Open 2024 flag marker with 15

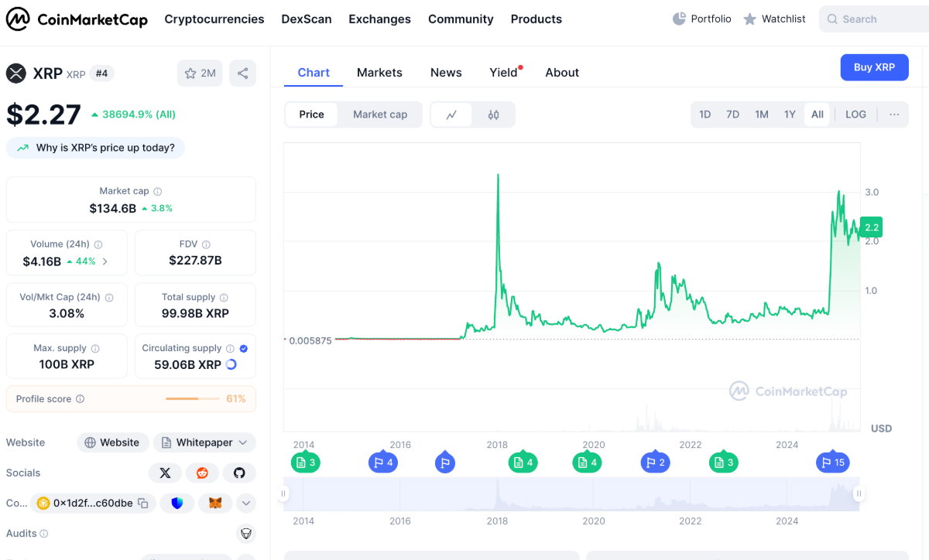[x=833, y=463]
